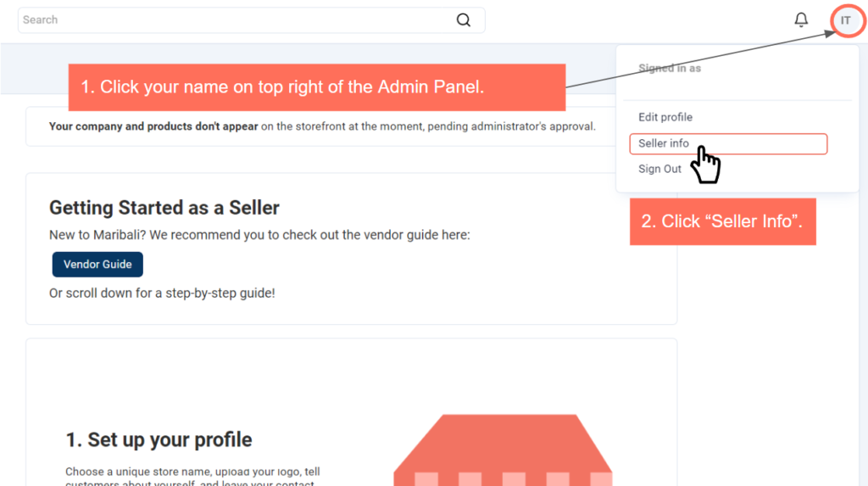Click the "New to Maribali?" recommendation text

click(x=259, y=235)
